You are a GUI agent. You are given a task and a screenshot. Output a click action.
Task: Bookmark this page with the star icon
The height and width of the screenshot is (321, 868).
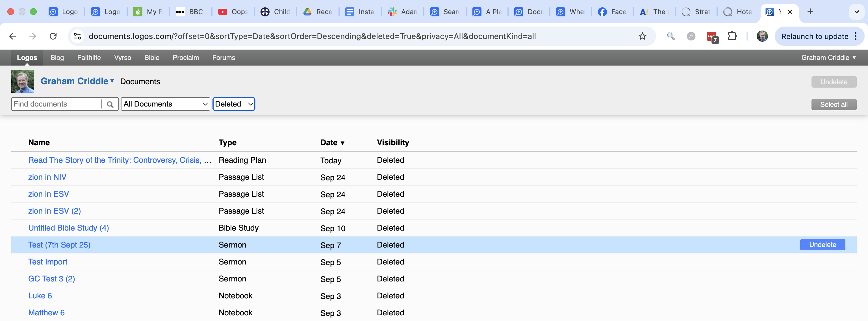tap(642, 36)
